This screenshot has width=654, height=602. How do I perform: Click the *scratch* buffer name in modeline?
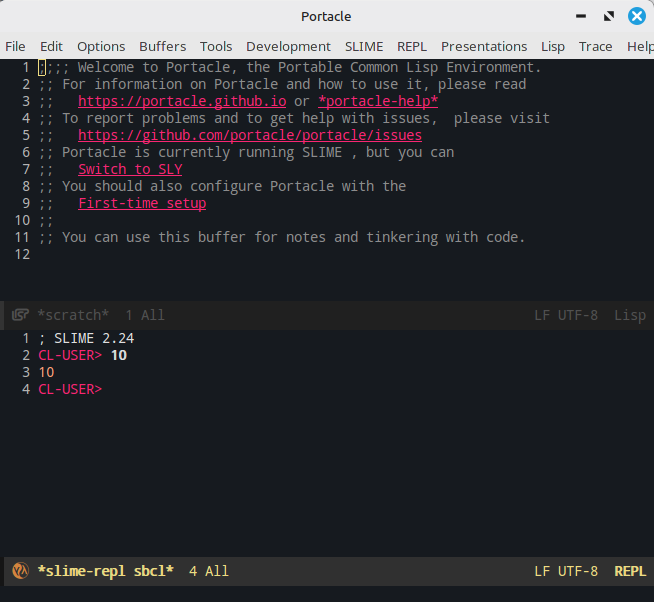click(73, 315)
